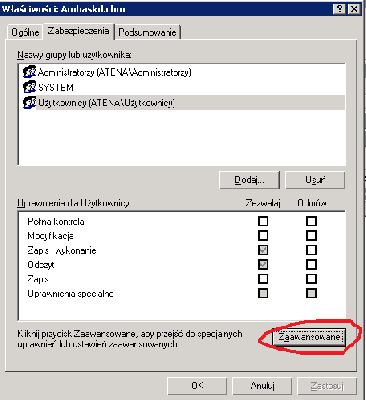Viewport: 366px width, 400px height.
Task: Click the Użytkownicy group icon
Action: (x=29, y=102)
